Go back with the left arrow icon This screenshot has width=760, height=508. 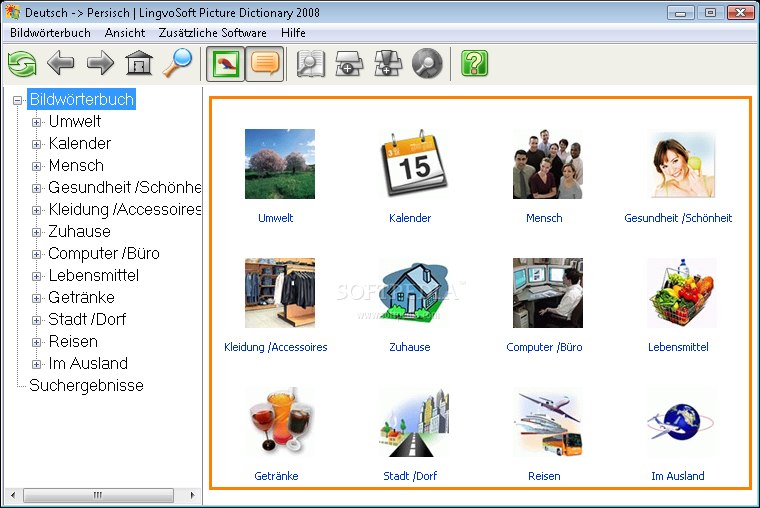pos(61,63)
